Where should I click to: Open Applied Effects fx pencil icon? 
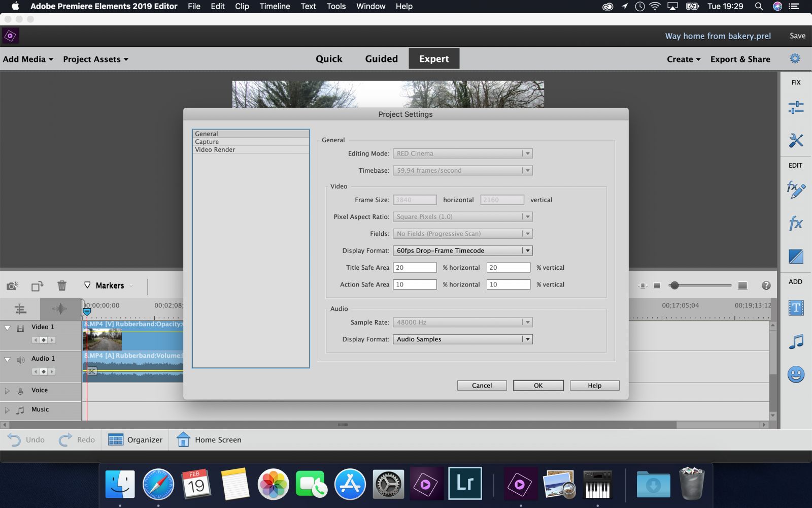point(796,190)
